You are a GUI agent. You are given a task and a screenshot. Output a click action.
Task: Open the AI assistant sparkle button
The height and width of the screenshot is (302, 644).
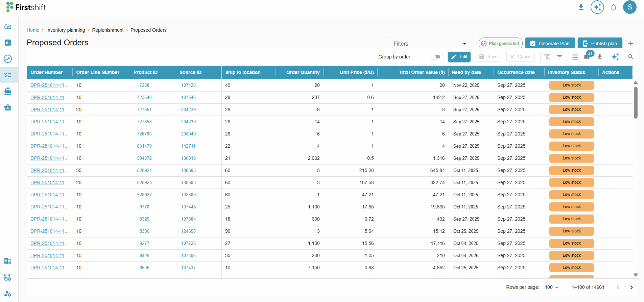[x=597, y=7]
